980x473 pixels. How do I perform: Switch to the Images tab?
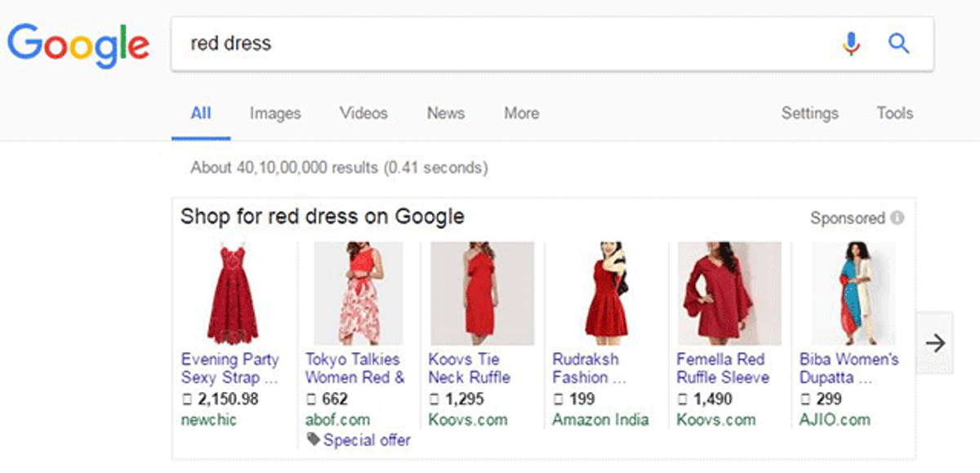click(x=275, y=114)
